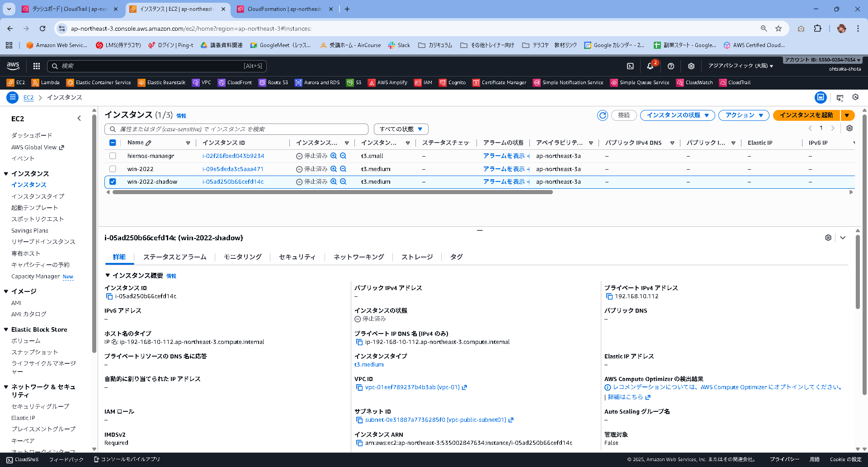This screenshot has width=868, height=467.
Task: Switch to the ストレージ tab
Action: point(417,257)
